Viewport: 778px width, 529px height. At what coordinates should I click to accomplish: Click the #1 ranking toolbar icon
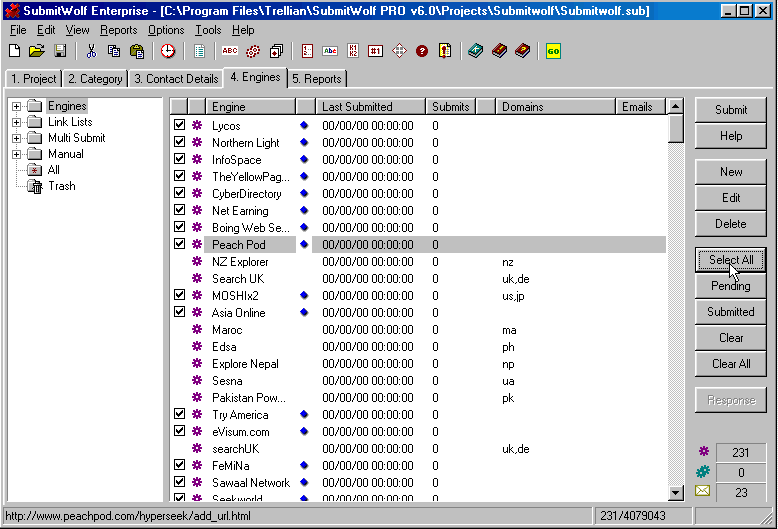(376, 51)
